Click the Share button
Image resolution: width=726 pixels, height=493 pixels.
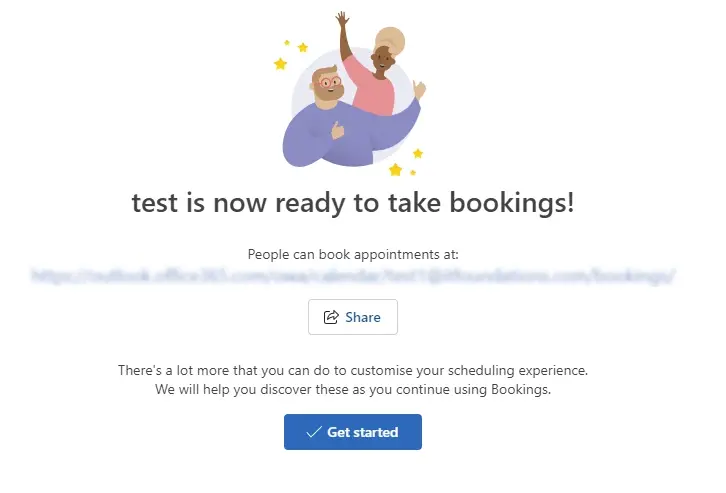[353, 317]
